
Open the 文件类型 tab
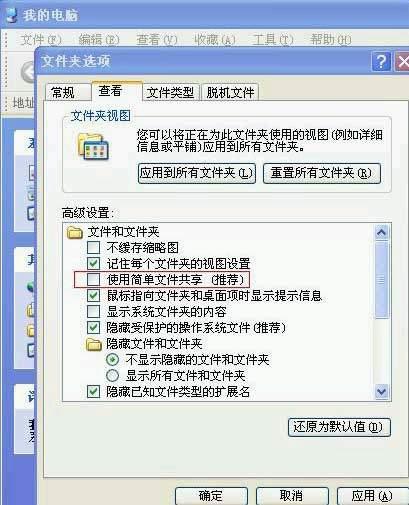[x=171, y=92]
